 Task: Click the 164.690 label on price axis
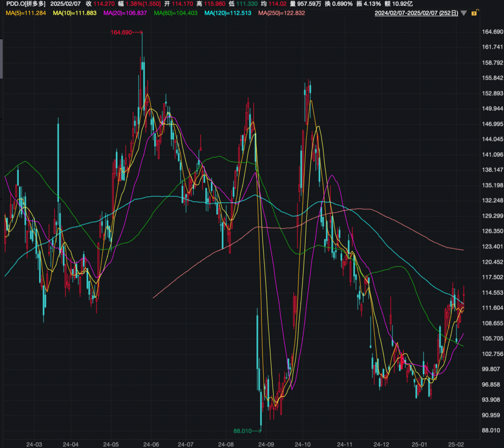492,32
